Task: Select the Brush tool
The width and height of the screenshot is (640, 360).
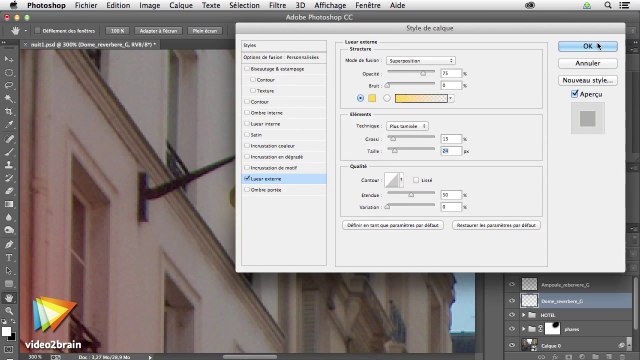Action: (x=9, y=152)
